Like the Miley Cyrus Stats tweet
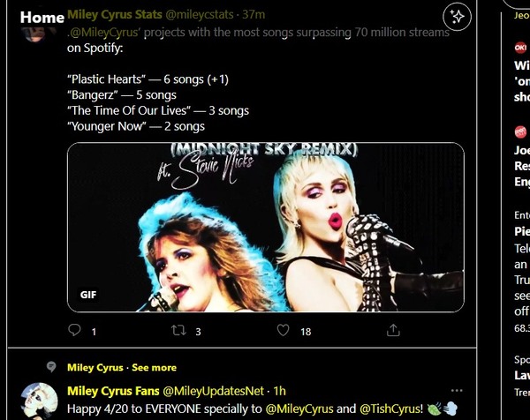Screen dimensions: 530x420 pyautogui.click(x=284, y=330)
